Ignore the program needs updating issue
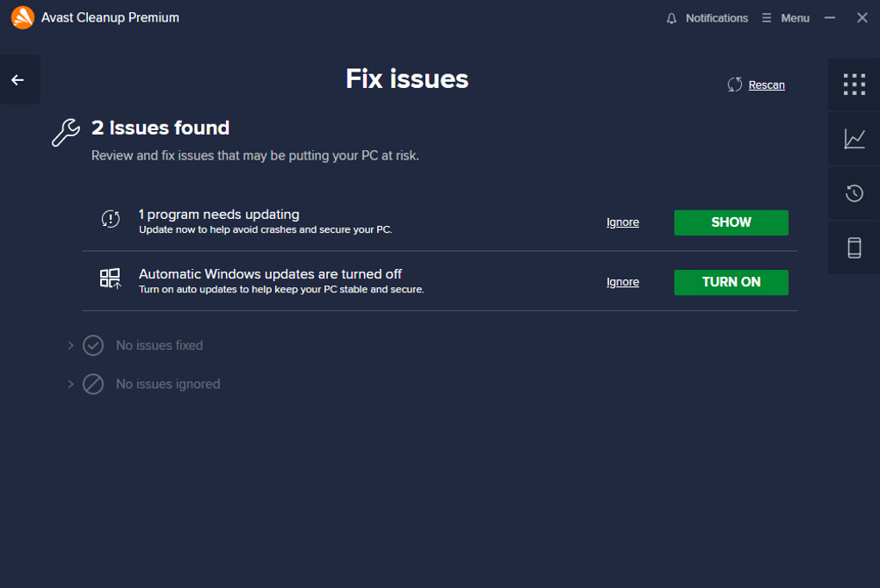The width and height of the screenshot is (880, 588). coord(622,222)
